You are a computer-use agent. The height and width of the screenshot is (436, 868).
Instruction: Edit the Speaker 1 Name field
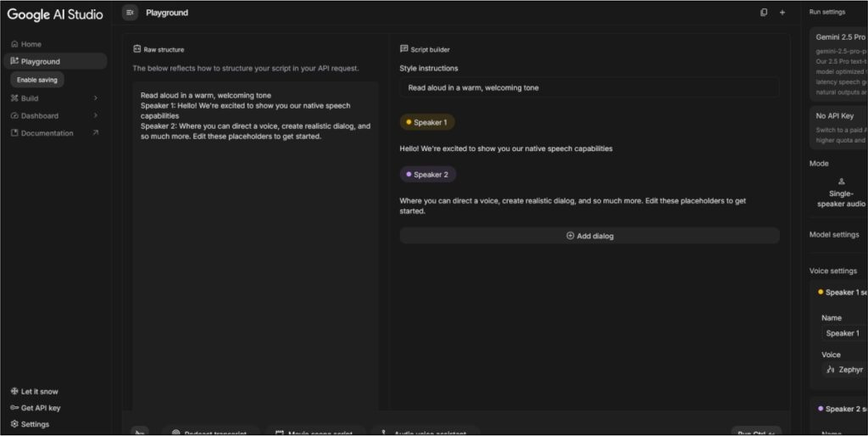click(x=845, y=333)
